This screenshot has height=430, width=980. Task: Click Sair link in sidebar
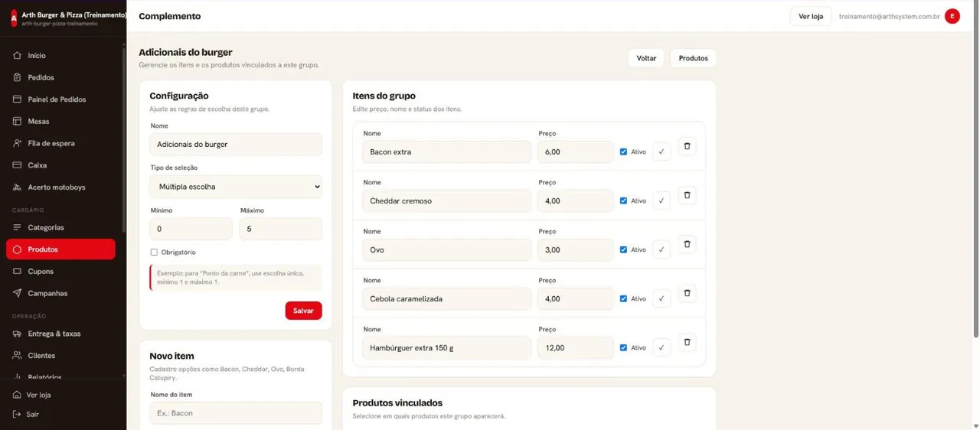pyautogui.click(x=32, y=414)
